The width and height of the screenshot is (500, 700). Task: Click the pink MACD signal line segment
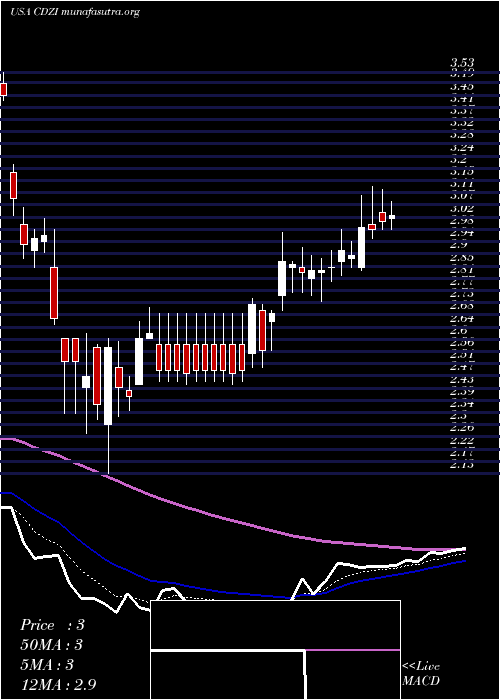[353, 650]
